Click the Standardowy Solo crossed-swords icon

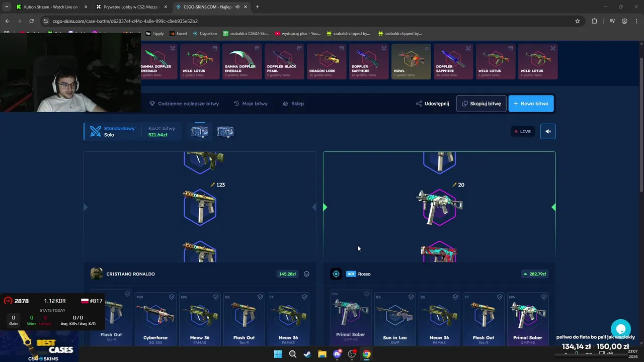point(95,131)
